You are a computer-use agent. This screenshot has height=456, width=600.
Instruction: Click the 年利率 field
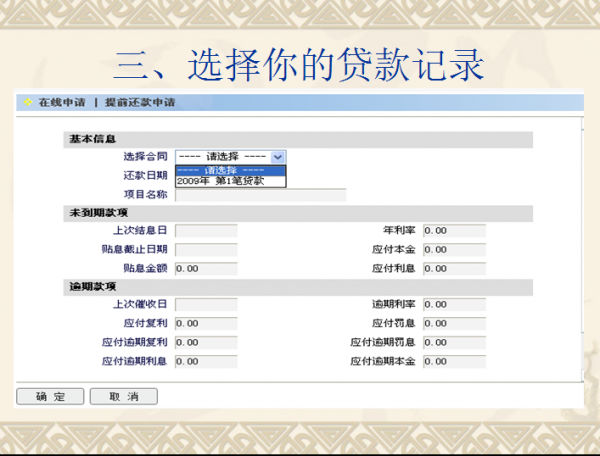pyautogui.click(x=454, y=231)
